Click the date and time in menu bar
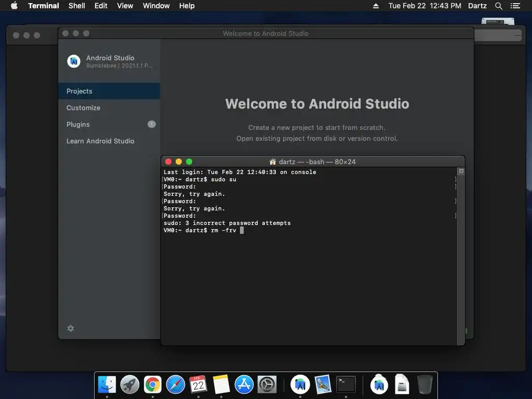This screenshot has height=399, width=532. [425, 6]
